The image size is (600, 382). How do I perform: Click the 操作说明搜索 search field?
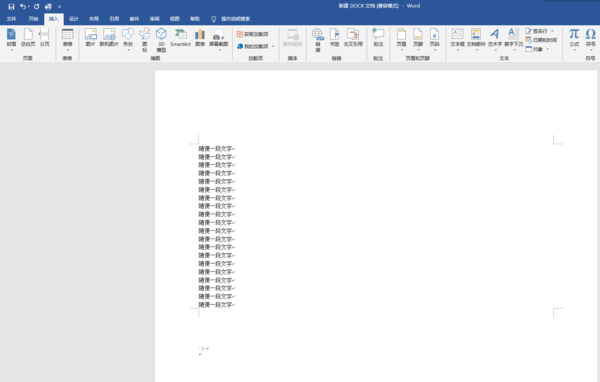click(x=232, y=19)
